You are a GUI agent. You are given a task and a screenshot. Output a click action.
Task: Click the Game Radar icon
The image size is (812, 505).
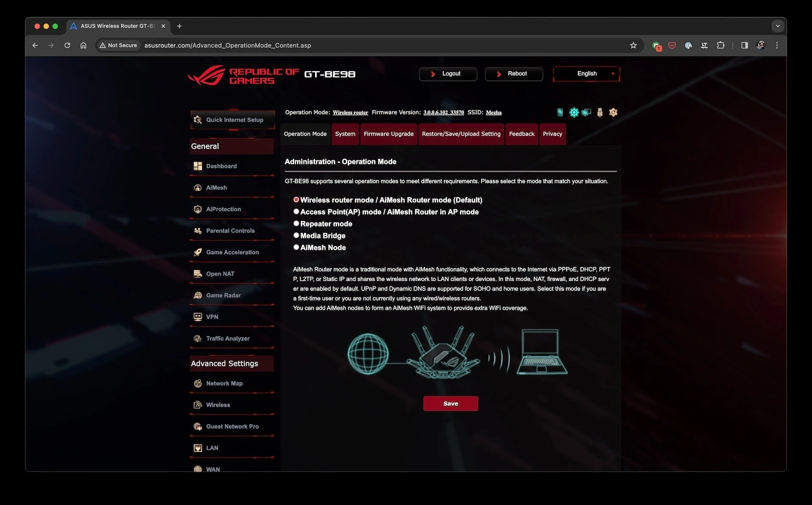198,295
